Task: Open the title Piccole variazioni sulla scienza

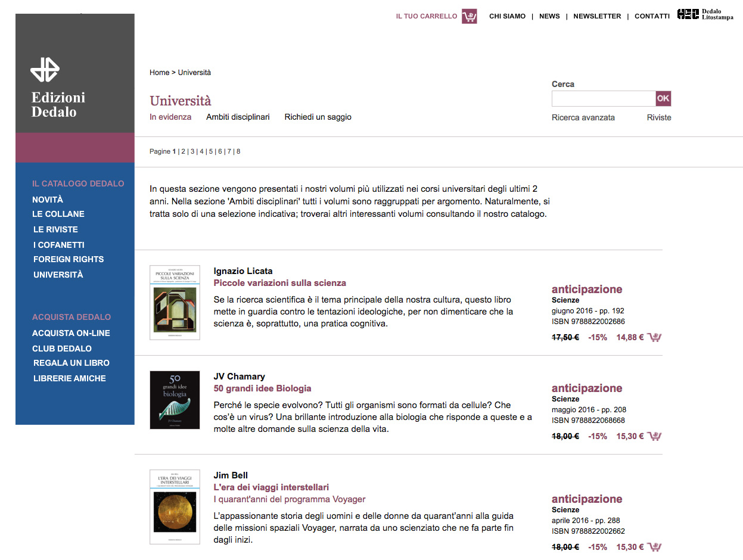Action: click(x=280, y=283)
